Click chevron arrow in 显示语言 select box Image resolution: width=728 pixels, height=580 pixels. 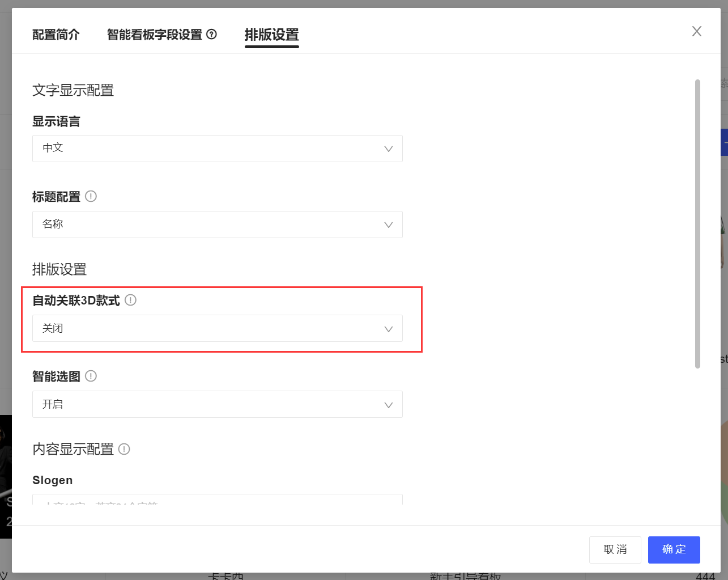(389, 149)
